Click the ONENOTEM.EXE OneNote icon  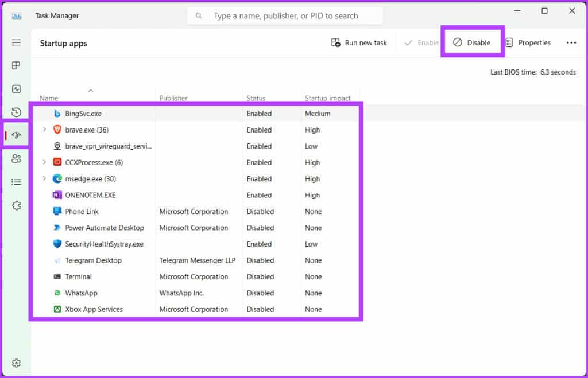coord(57,195)
